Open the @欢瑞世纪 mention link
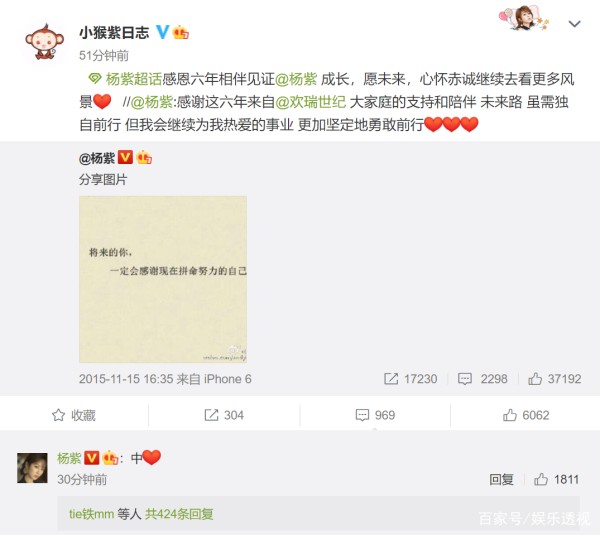This screenshot has height=535, width=600. point(310,102)
